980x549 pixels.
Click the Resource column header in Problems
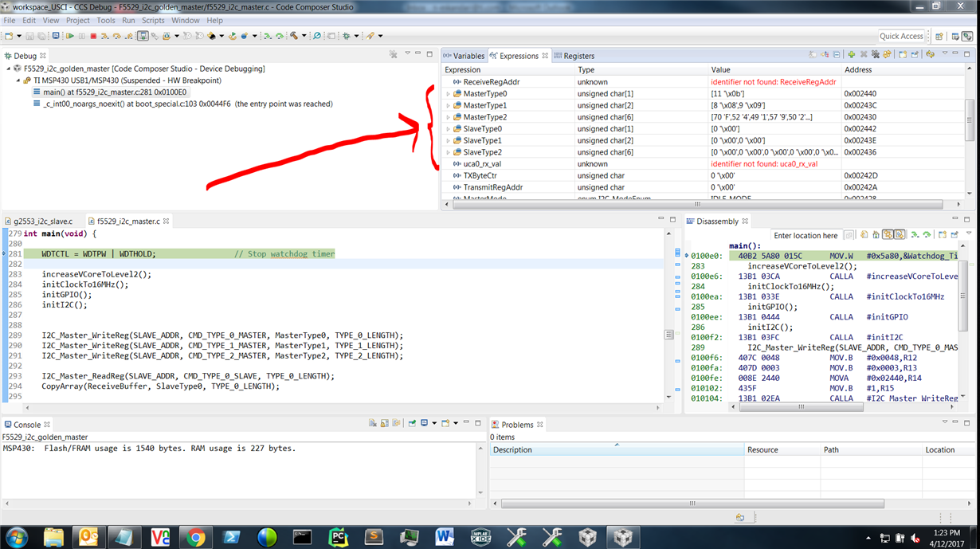click(x=781, y=450)
